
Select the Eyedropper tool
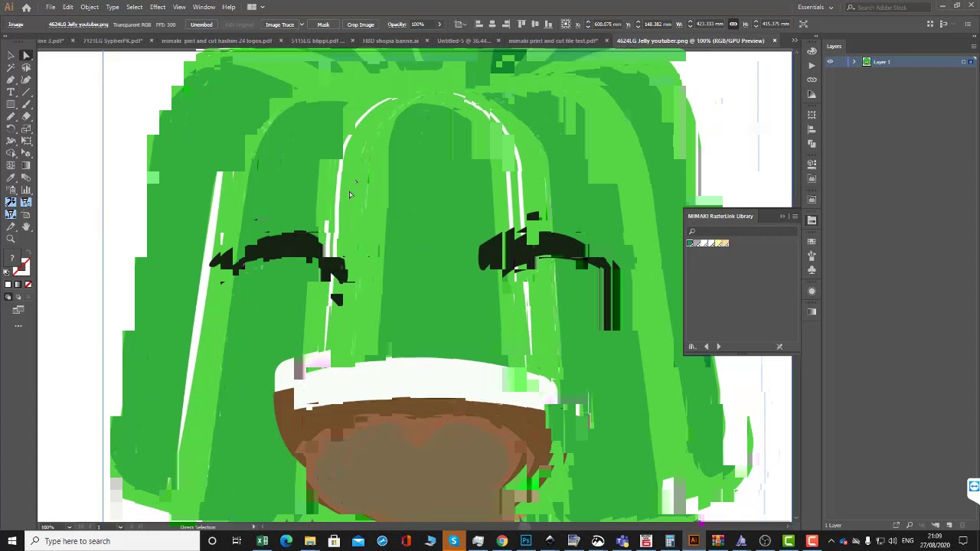pos(11,178)
